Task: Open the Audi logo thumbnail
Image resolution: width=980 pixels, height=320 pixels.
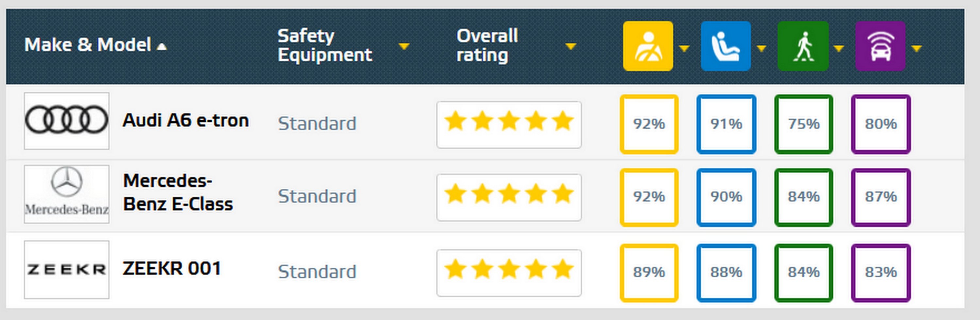Action: [x=67, y=121]
